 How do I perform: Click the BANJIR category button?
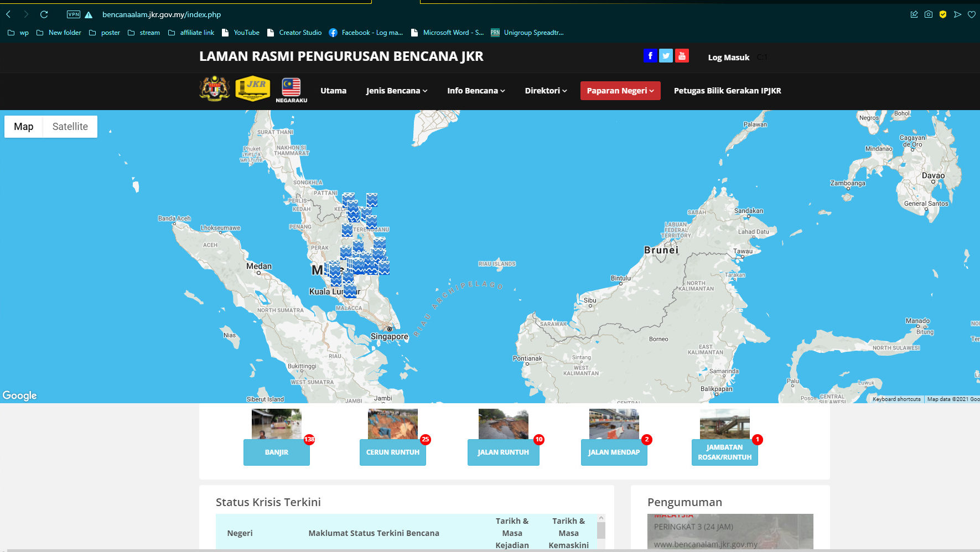pos(277,452)
